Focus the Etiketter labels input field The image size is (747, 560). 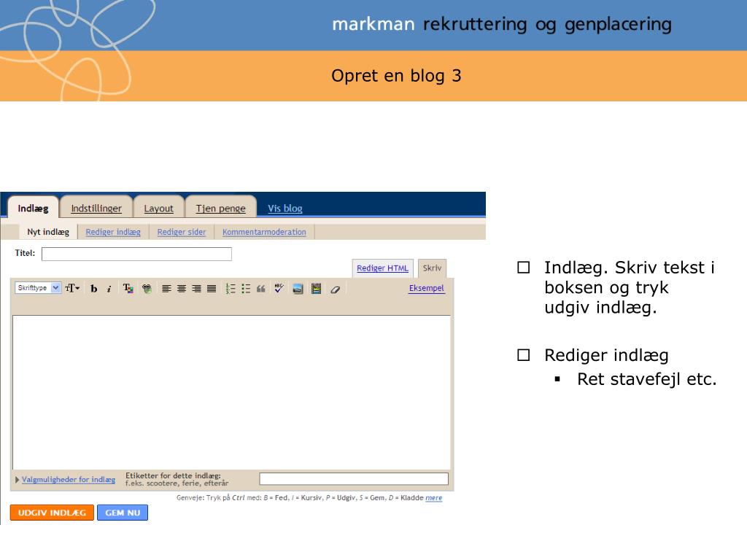click(354, 478)
